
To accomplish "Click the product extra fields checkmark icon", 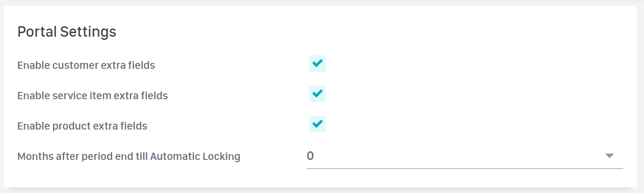I will (317, 124).
